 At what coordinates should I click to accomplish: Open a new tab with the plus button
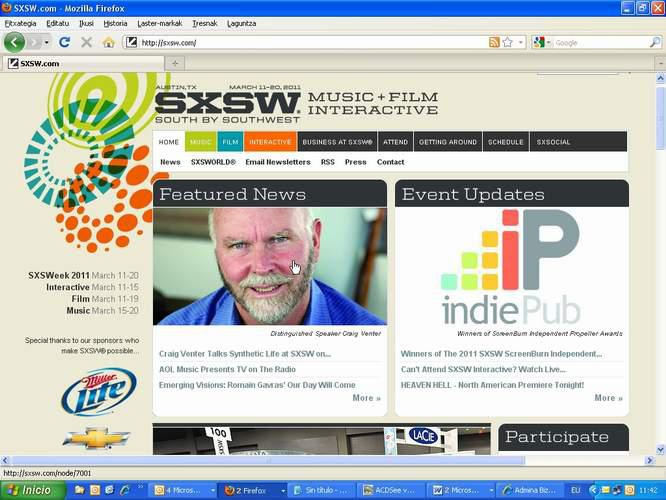pos(175,64)
